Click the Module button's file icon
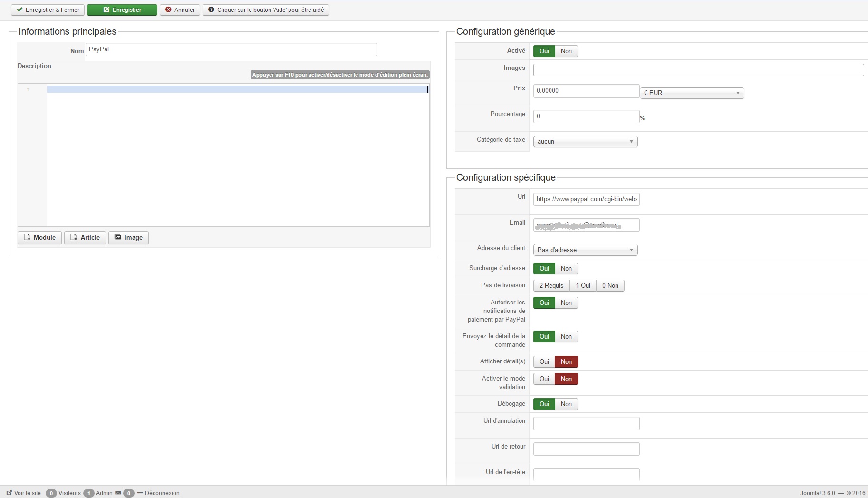868x498 pixels. [27, 237]
